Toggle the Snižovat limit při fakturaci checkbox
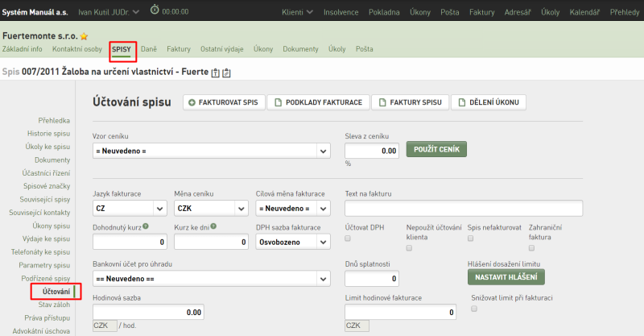 (x=474, y=309)
